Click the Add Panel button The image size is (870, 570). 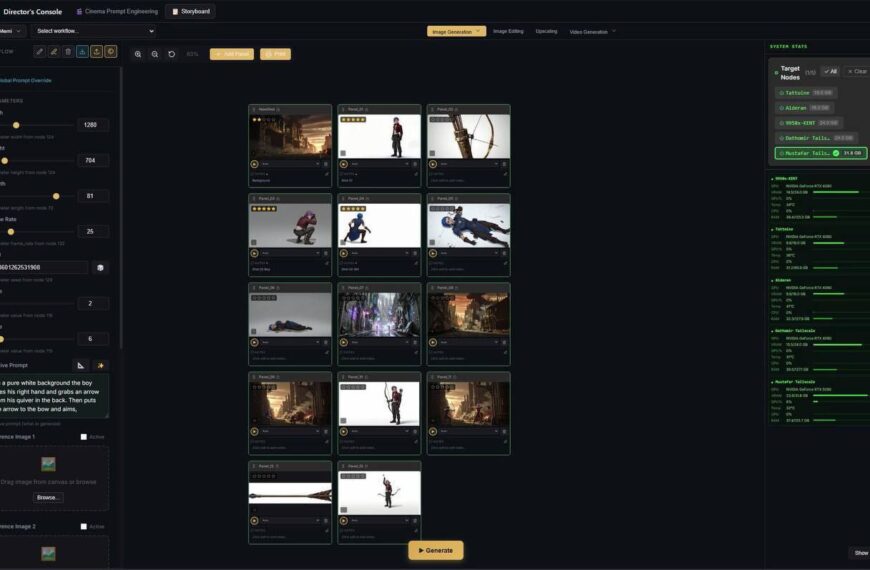tap(231, 54)
